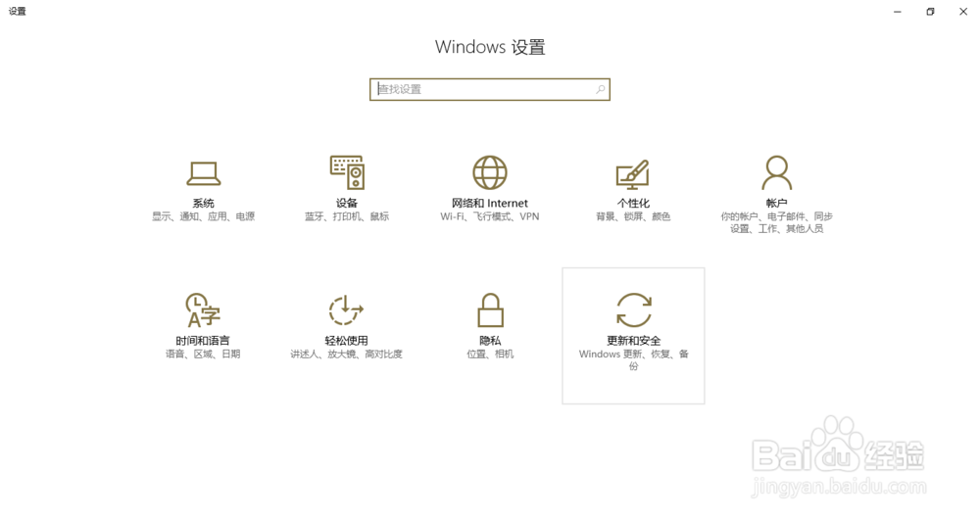Viewport: 980px width, 520px height.
Task: Click the 个性化 label
Action: coord(633,203)
